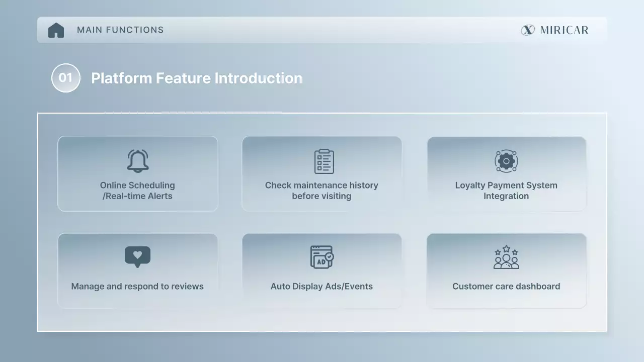Select the 01 circular number badge

click(x=65, y=78)
